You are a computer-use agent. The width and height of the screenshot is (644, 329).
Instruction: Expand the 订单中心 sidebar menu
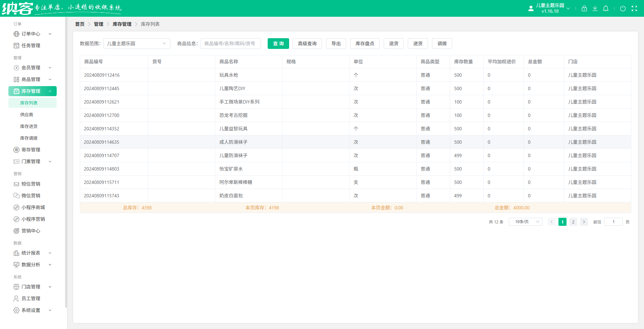tap(33, 34)
